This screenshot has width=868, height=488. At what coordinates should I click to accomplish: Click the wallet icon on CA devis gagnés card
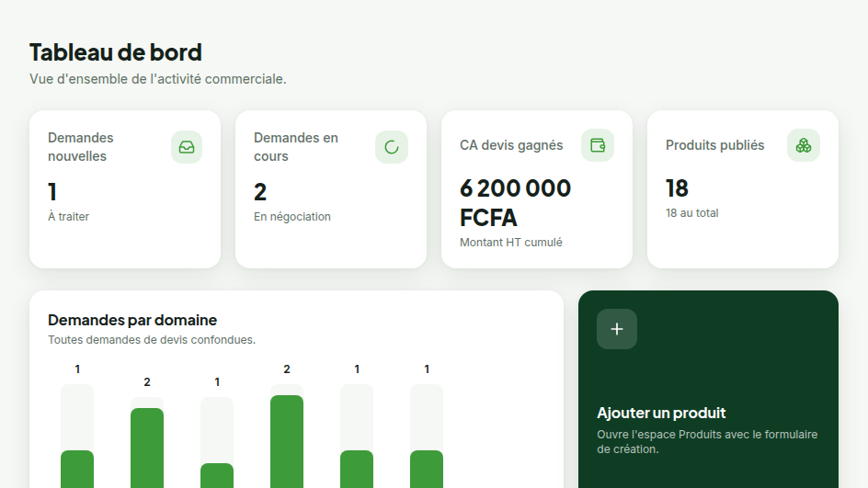(598, 145)
